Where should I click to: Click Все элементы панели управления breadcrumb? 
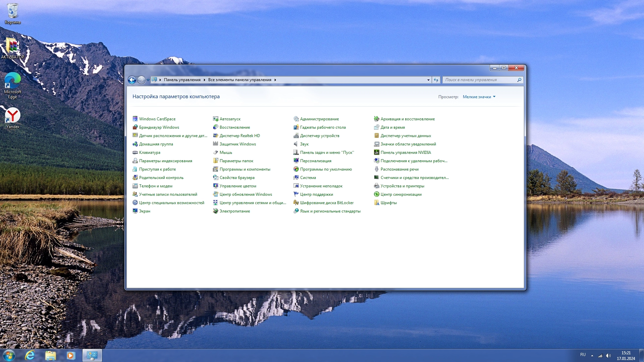pos(239,80)
